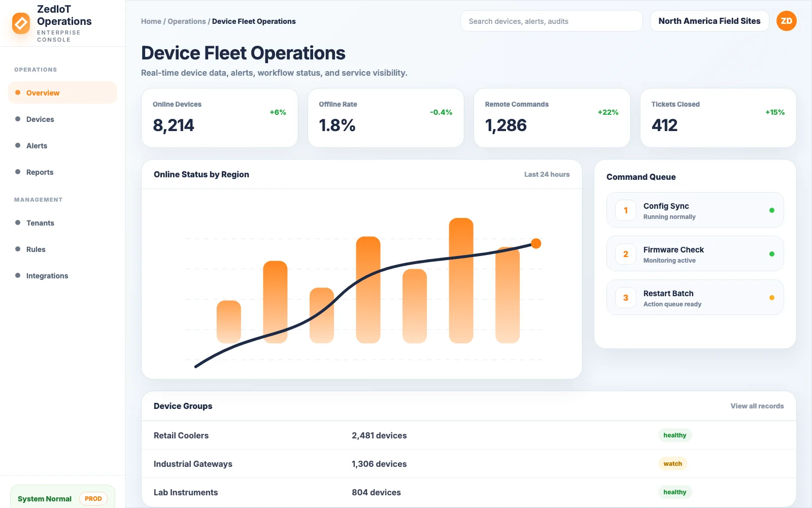The image size is (812, 508).
Task: Open the Offline Rate 1.8% card
Action: (x=386, y=118)
